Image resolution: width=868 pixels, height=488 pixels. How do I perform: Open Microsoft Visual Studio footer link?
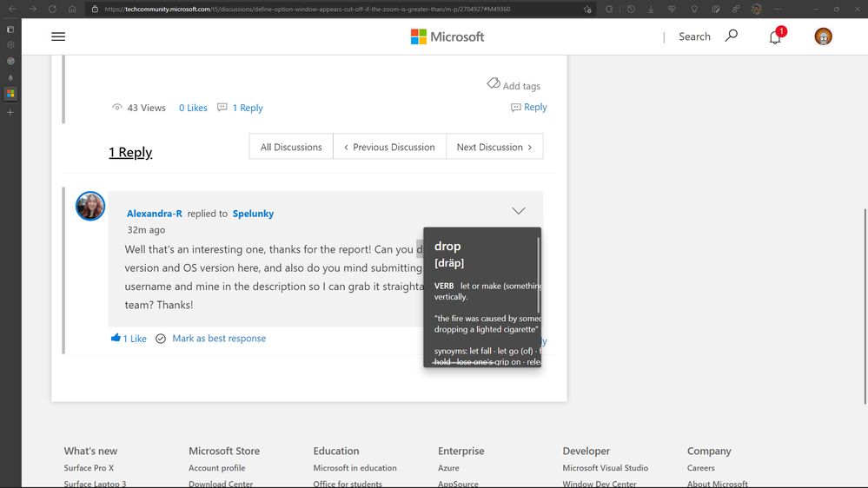605,468
